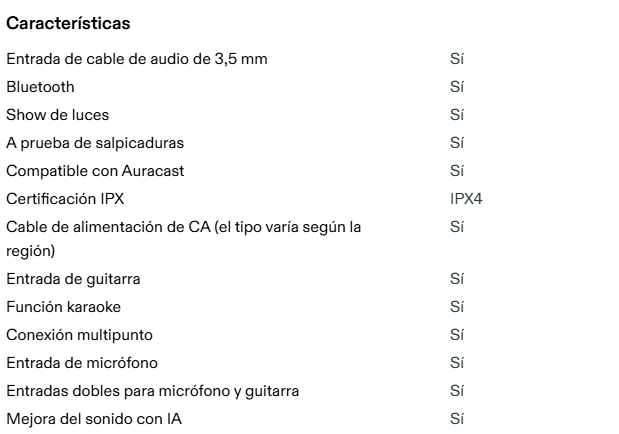Click the Sí value for Show de luces
Screen dimensions: 619x434
(x=457, y=115)
